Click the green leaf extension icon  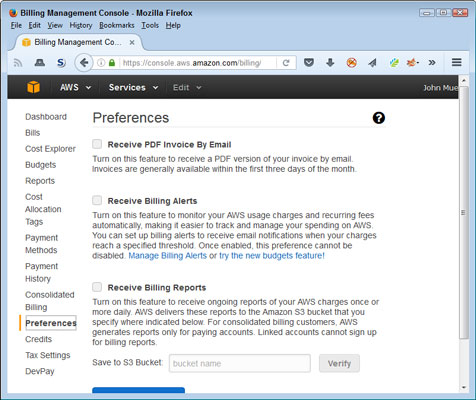point(394,62)
